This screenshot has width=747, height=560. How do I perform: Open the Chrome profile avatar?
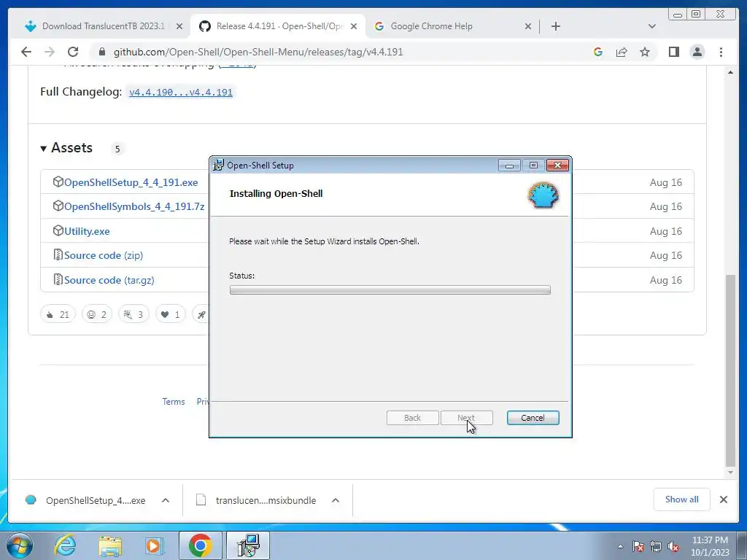(x=697, y=52)
